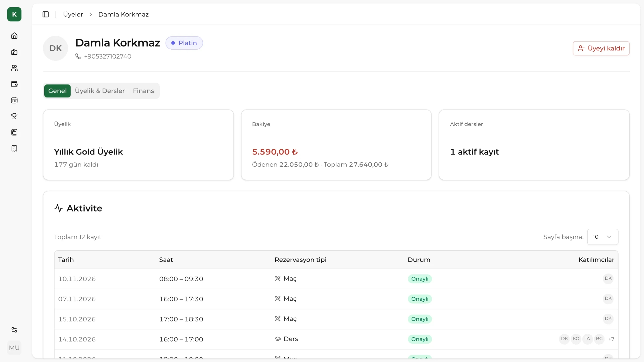The height and width of the screenshot is (362, 644).
Task: Open the badge icon below Home
Action: [14, 52]
